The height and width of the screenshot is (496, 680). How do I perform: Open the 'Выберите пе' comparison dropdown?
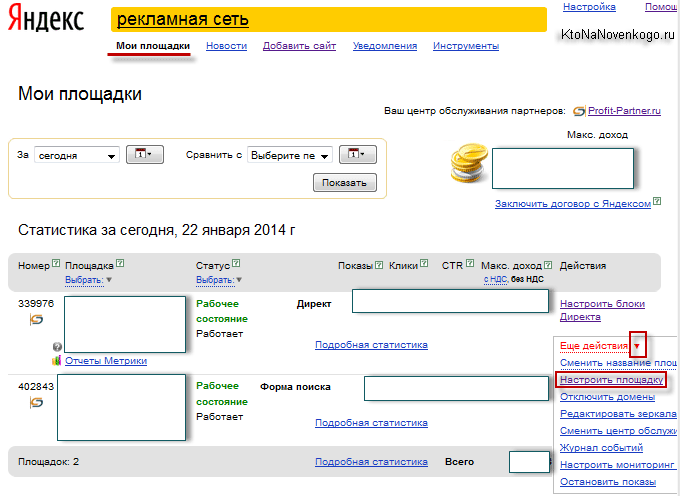pos(290,155)
